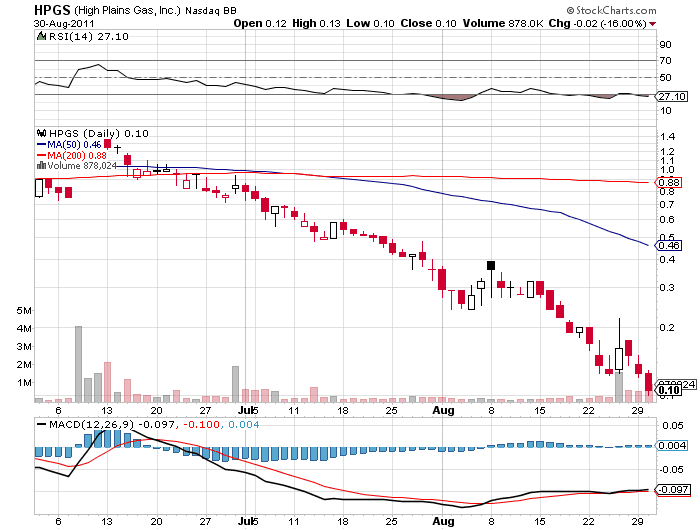Image resolution: width=700 pixels, height=530 pixels.
Task: Click the Open 0.12 value
Action: tap(260, 23)
